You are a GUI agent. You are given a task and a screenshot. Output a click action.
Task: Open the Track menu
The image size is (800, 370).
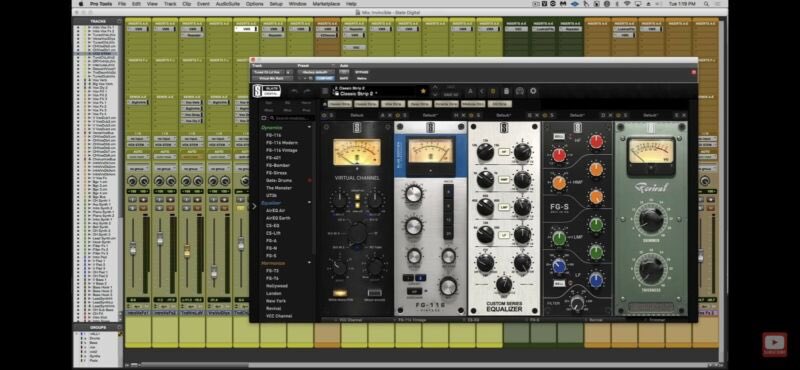tap(170, 4)
